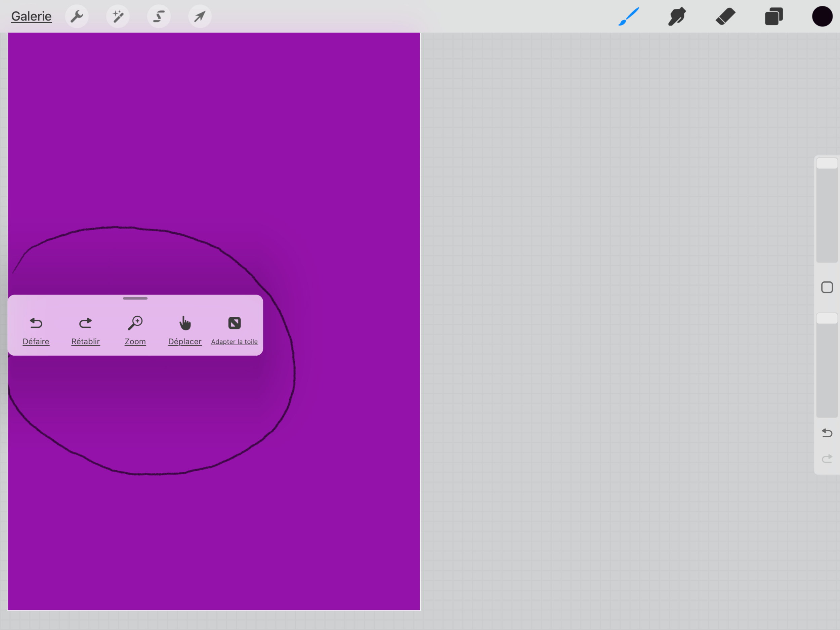The image size is (840, 630).
Task: Open the black active color swatch
Action: tap(822, 16)
